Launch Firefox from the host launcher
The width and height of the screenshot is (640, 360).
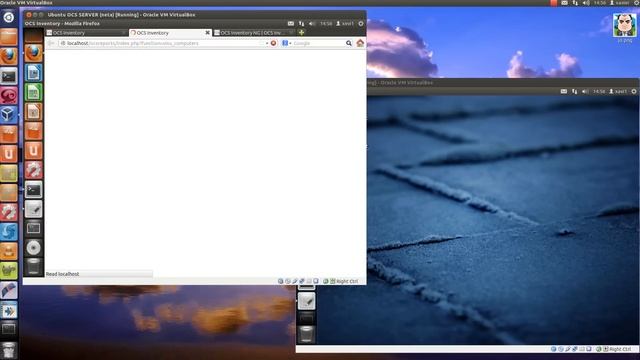click(9, 56)
